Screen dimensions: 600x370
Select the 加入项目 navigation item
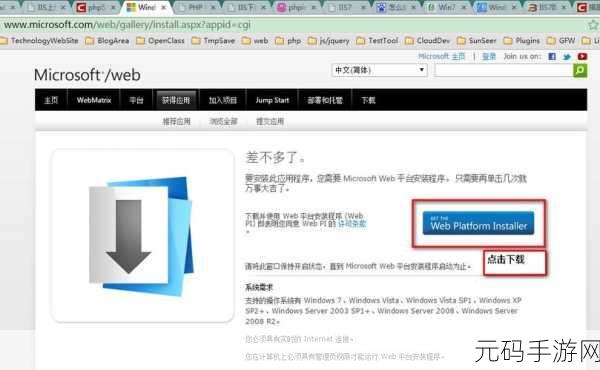click(223, 100)
